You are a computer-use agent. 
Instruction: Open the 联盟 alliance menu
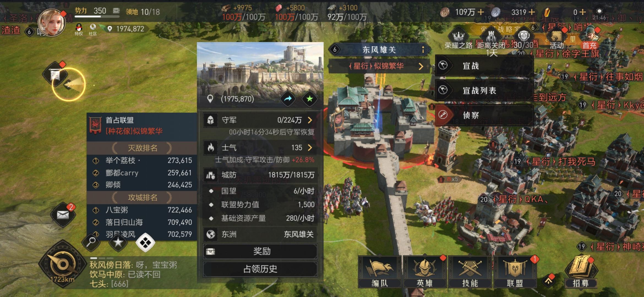click(515, 272)
